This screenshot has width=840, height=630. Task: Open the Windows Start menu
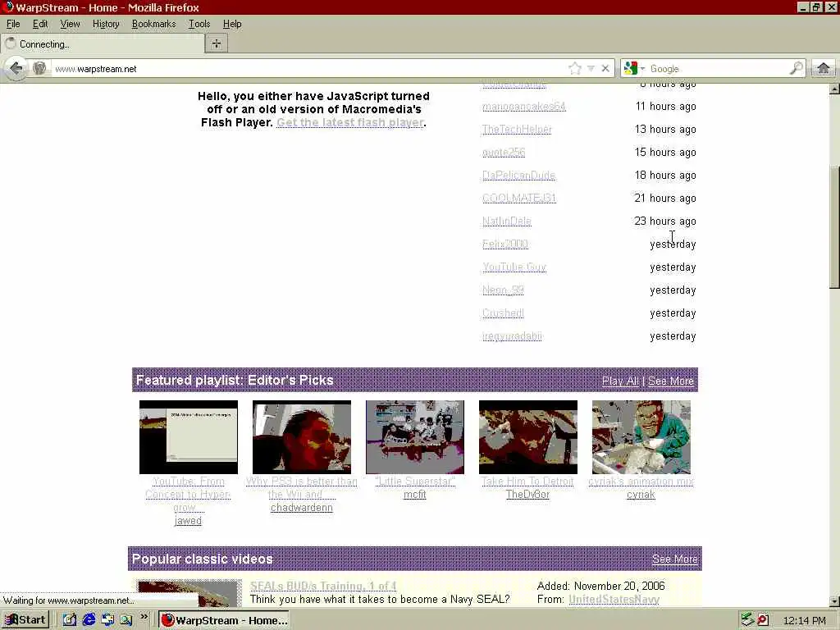(25, 620)
